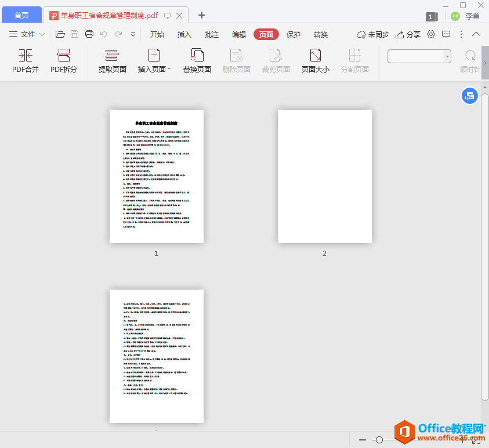This screenshot has height=448, width=489.
Task: Click the open folder icon
Action: click(x=60, y=34)
